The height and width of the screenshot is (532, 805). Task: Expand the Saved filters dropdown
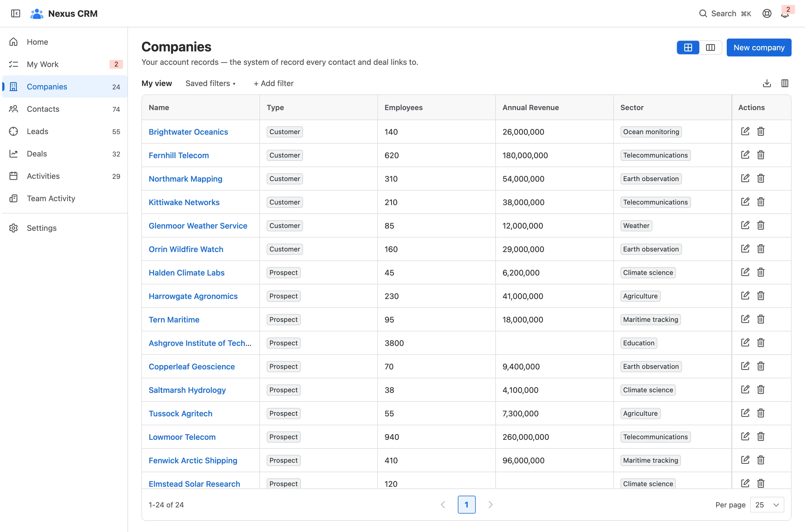pos(210,84)
